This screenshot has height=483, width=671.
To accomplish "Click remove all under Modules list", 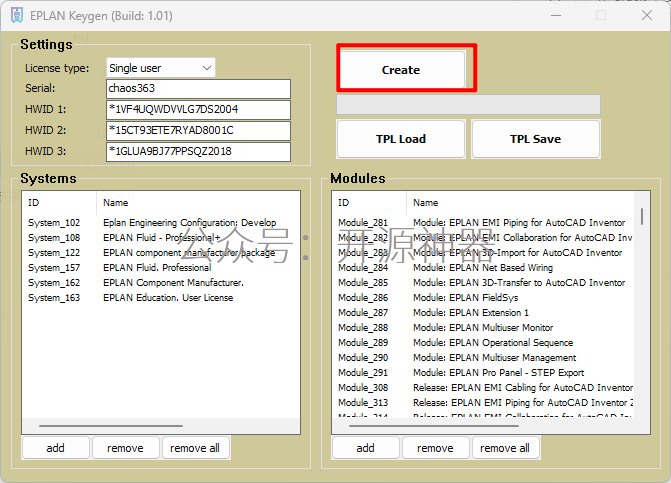I will 505,447.
